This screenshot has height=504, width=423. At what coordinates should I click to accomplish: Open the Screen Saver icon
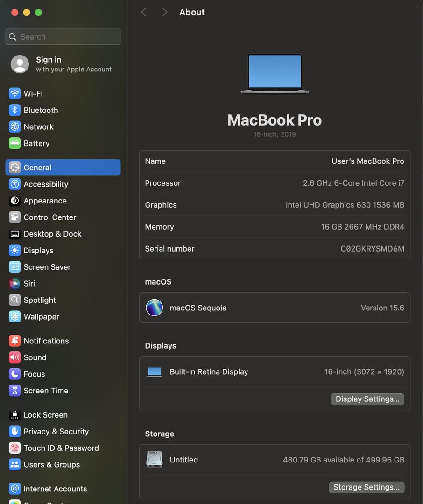coord(14,267)
